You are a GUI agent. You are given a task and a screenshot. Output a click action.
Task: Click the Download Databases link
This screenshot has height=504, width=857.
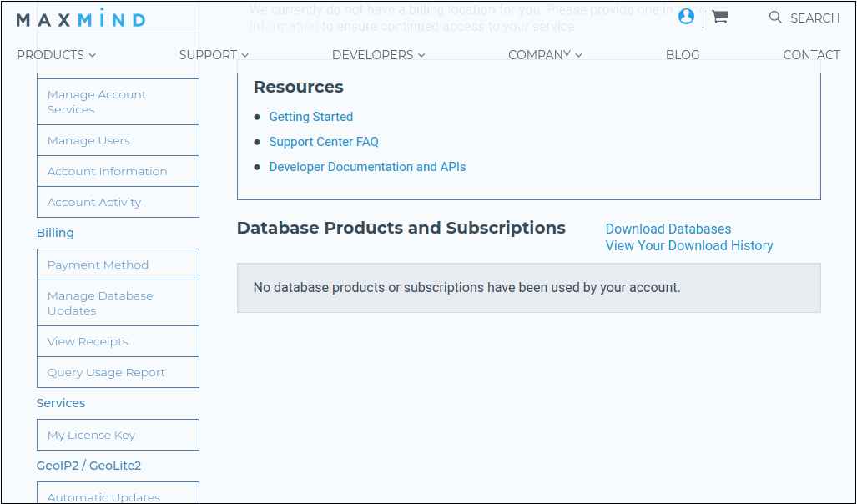click(x=668, y=229)
